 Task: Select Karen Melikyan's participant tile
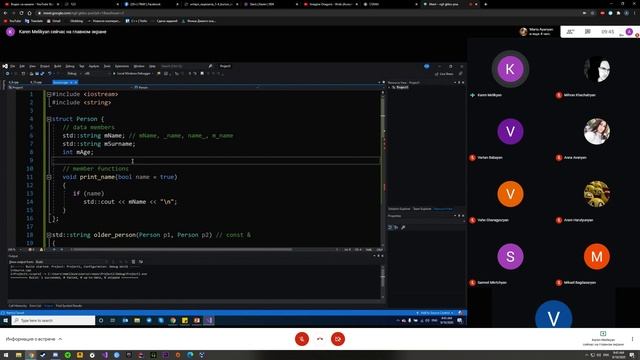[510, 69]
